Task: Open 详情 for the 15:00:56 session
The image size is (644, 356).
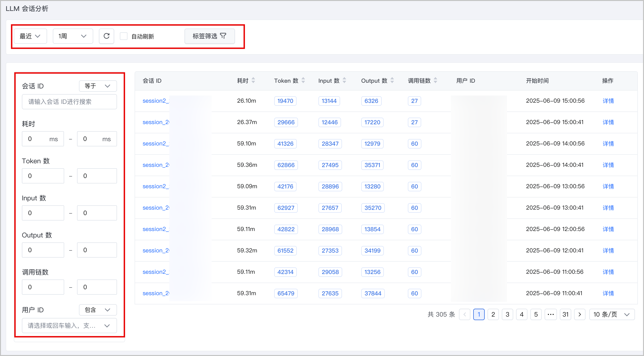Action: tap(608, 101)
